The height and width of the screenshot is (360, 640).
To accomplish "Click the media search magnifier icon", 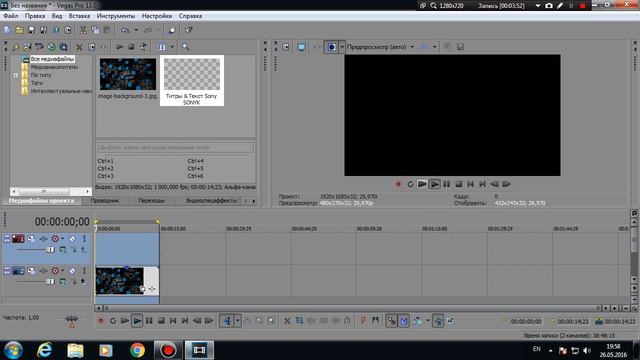I will click(185, 47).
